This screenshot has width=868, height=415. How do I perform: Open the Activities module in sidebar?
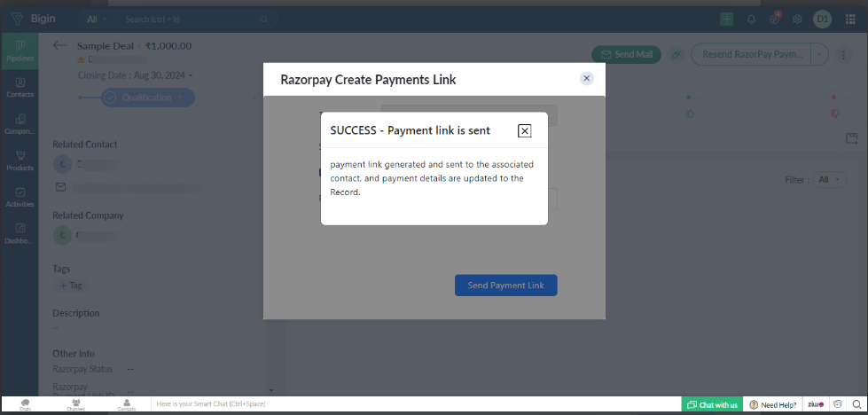click(x=20, y=198)
